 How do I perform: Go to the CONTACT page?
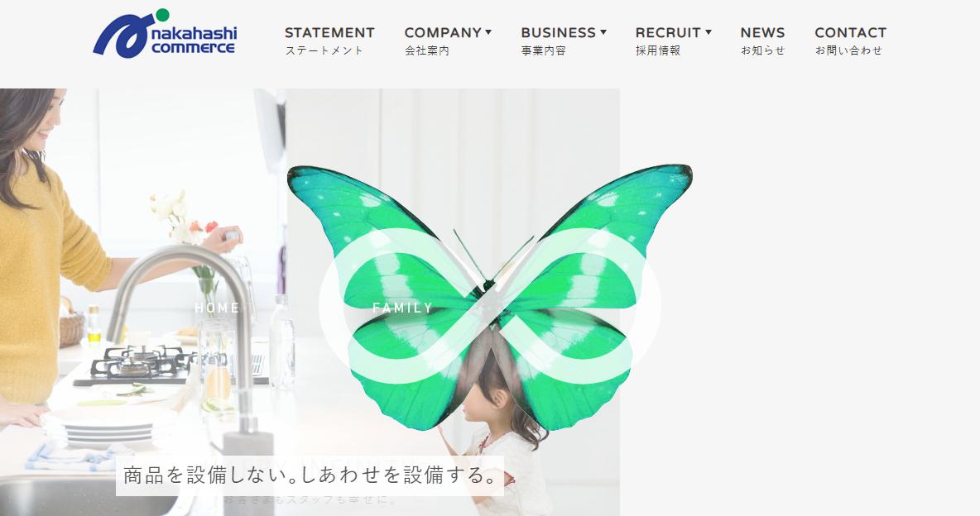click(x=850, y=32)
